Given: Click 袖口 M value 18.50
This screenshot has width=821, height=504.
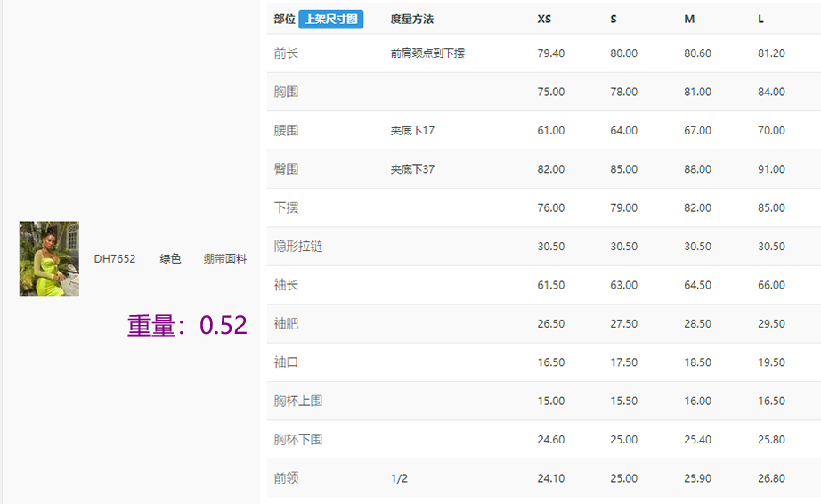Looking at the screenshot, I should pos(697,362).
